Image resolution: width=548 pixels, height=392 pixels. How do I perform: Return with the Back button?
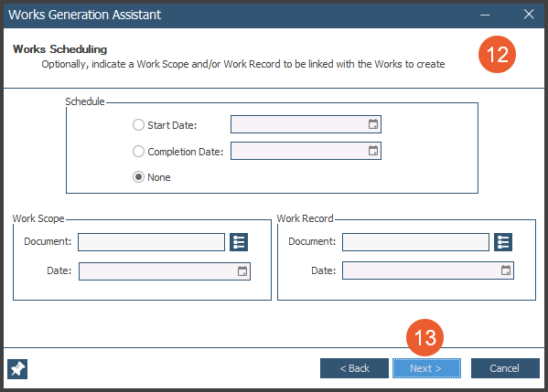point(354,368)
